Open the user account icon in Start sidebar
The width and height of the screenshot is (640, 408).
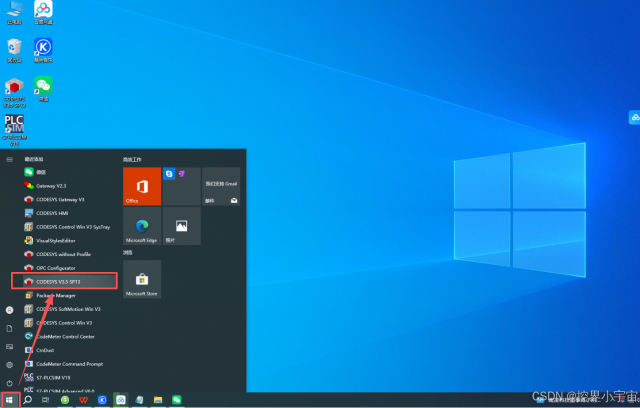click(x=9, y=310)
